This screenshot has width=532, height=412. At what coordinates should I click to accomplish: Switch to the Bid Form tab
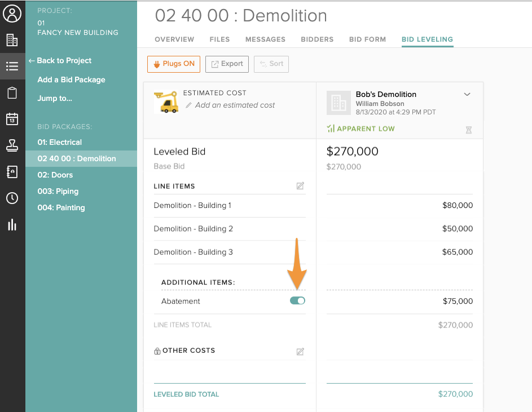click(367, 39)
